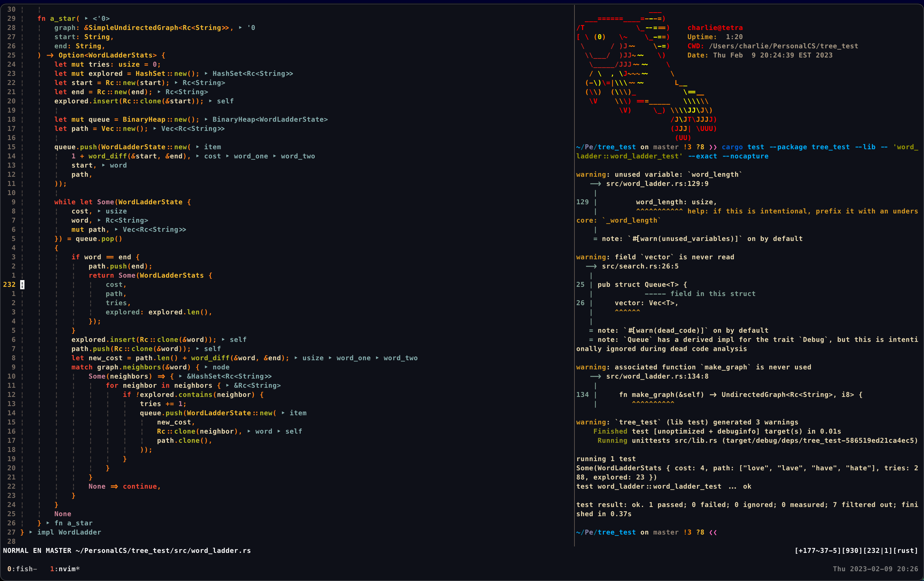Click the inlay hint arrow before BinaryHeap<WordLadderState>
This screenshot has height=581, width=924.
pyautogui.click(x=206, y=120)
